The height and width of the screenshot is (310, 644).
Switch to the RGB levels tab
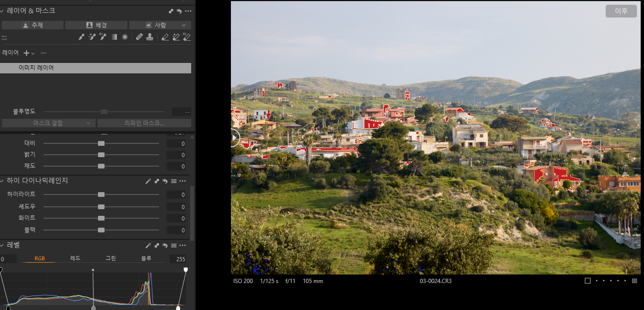pyautogui.click(x=40, y=258)
